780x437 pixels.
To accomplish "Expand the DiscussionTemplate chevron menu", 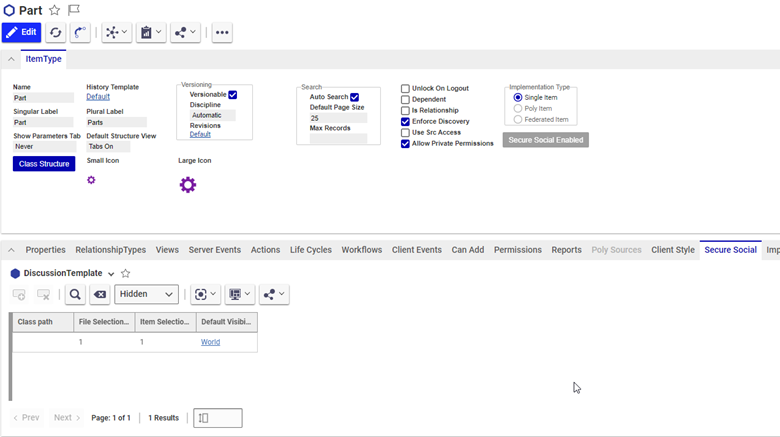I will (111, 274).
